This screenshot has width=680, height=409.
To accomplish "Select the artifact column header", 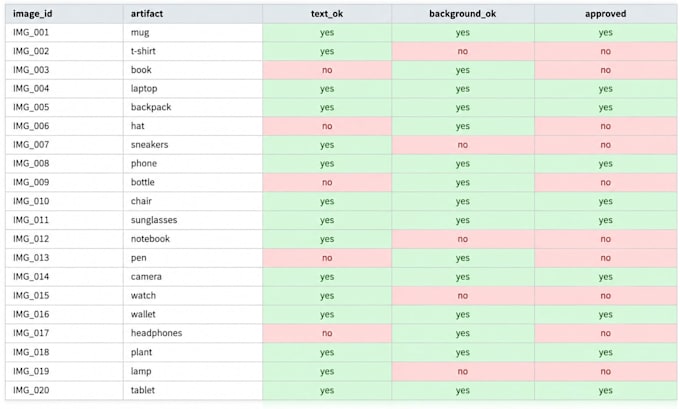I will point(193,13).
